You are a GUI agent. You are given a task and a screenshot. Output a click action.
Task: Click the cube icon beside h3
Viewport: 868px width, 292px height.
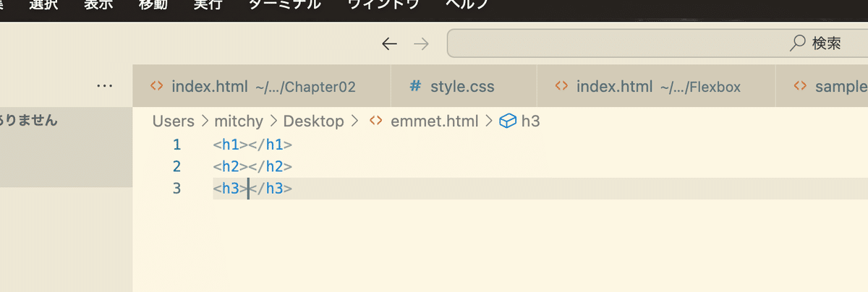pos(508,121)
